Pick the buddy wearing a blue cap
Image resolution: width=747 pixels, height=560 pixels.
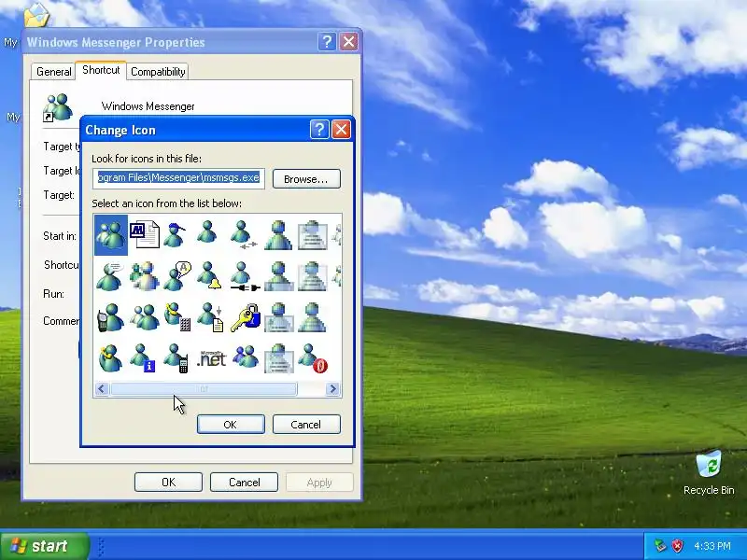coord(175,234)
